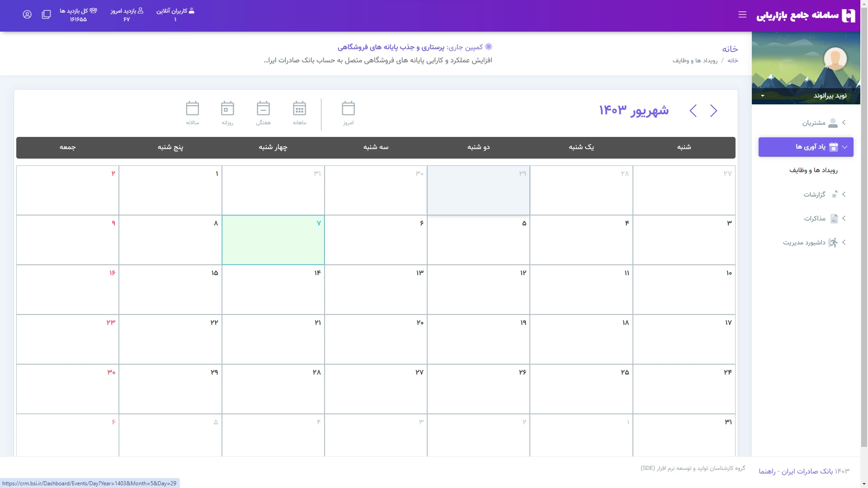Click the hamburger menu icon in the header
Image resolution: width=868 pixels, height=488 pixels.
pyautogui.click(x=742, y=14)
